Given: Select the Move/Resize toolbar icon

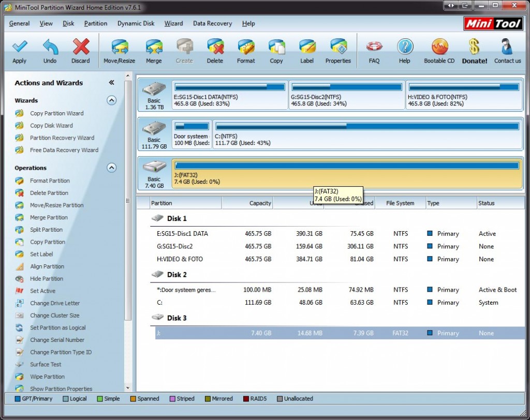Looking at the screenshot, I should click(x=120, y=47).
